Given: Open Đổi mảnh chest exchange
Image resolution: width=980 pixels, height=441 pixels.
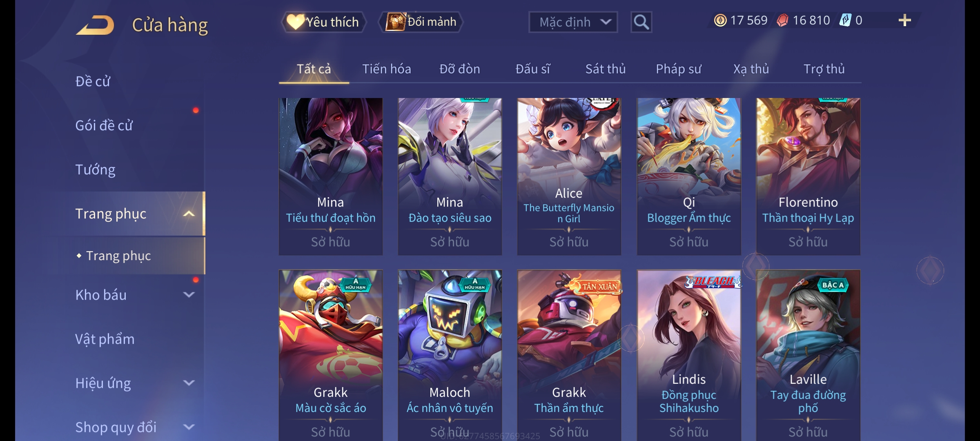Looking at the screenshot, I should [x=421, y=22].
